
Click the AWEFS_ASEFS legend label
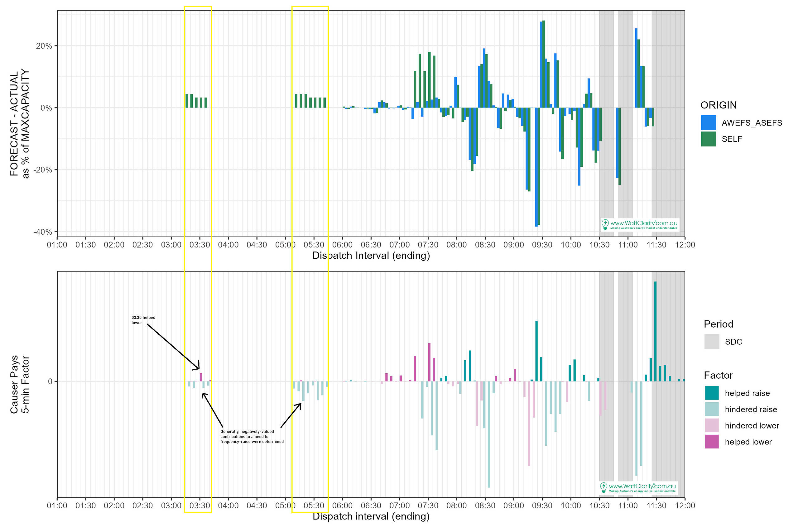click(752, 123)
